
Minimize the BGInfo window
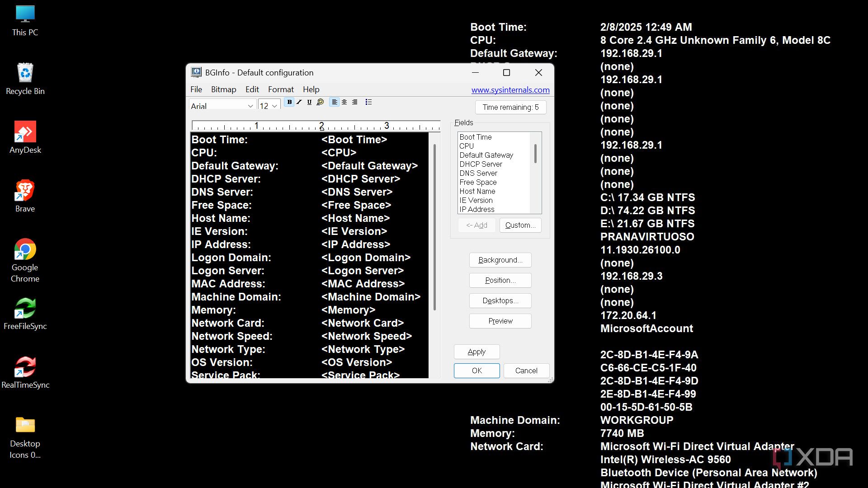coord(475,72)
